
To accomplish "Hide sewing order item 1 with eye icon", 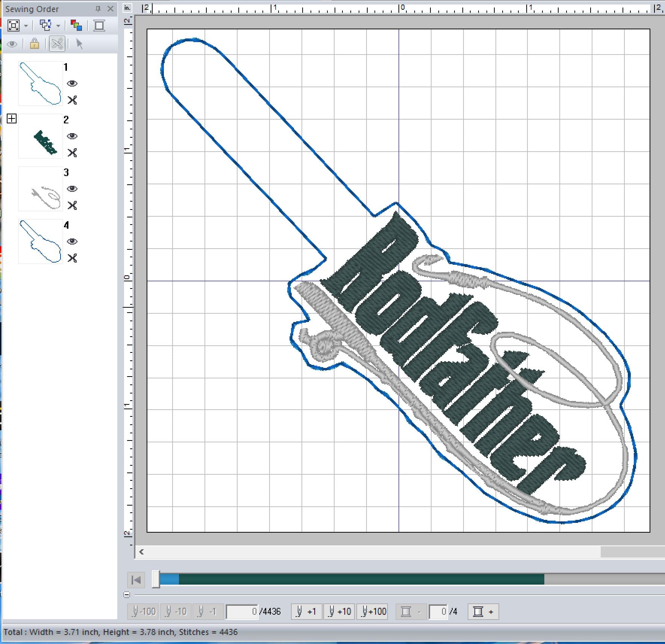I will (72, 84).
